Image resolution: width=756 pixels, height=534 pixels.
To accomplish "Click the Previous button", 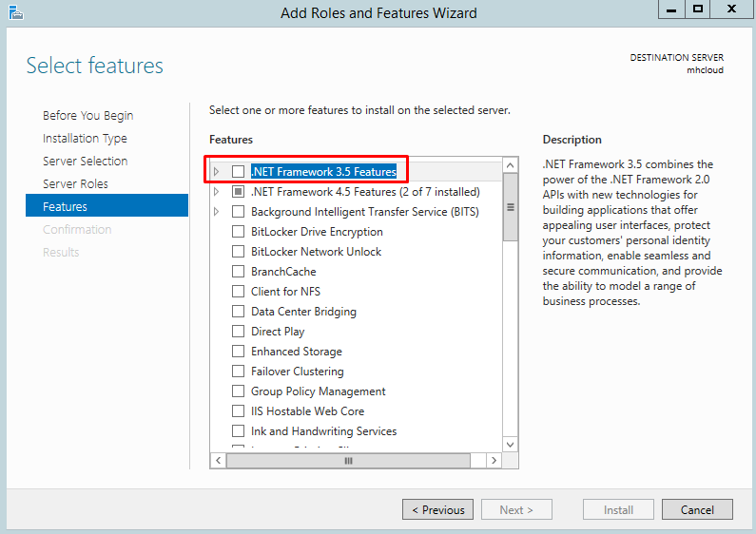I will coord(437,509).
